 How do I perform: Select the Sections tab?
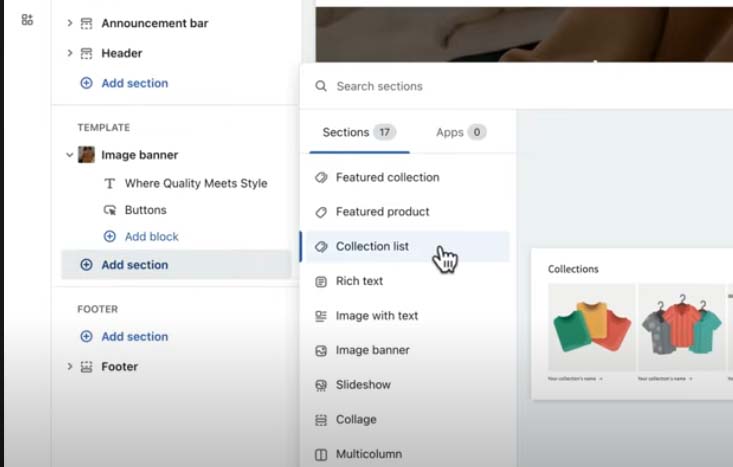[358, 132]
